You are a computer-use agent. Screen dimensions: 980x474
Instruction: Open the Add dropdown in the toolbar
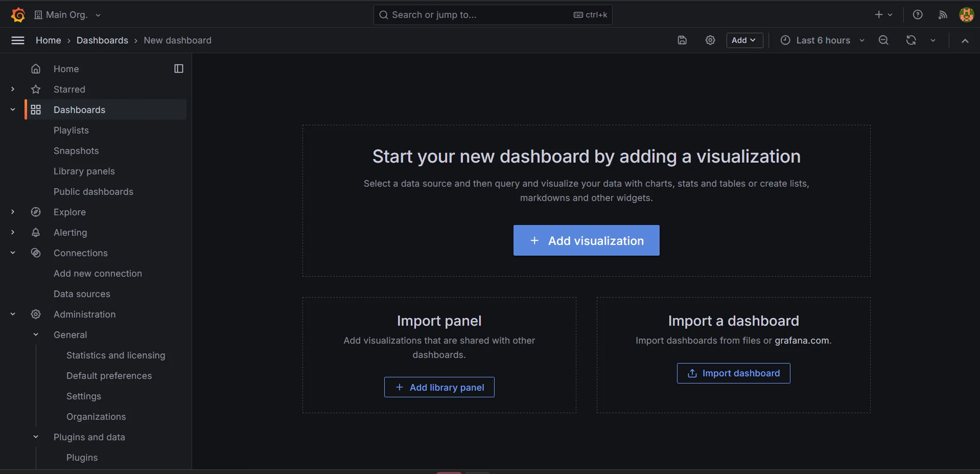(x=744, y=40)
